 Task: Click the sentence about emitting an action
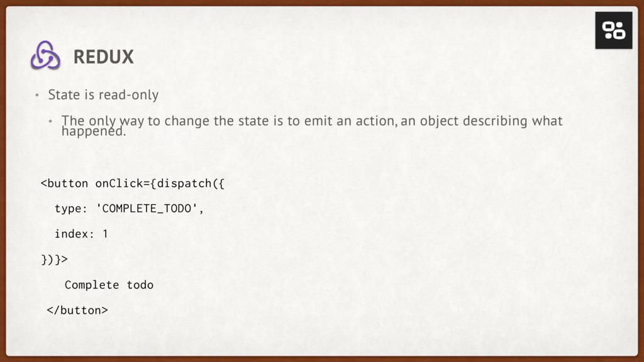coord(312,125)
